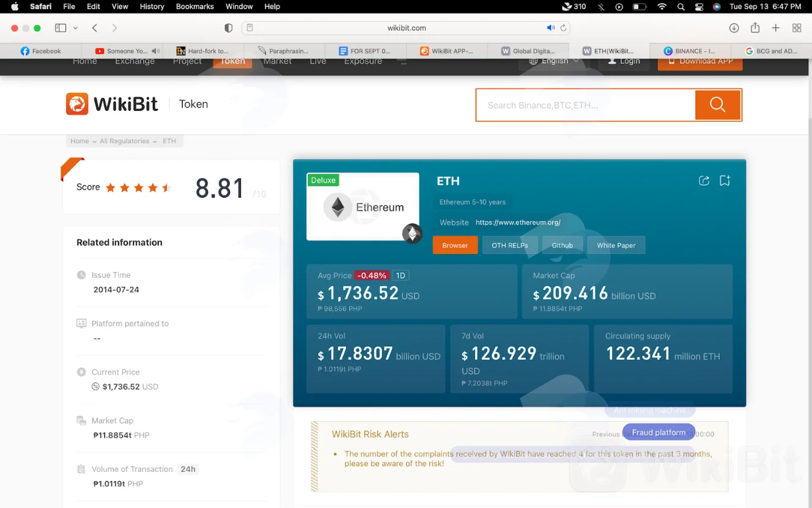Open the Help menu
Image resolution: width=812 pixels, height=508 pixels.
pyautogui.click(x=272, y=7)
